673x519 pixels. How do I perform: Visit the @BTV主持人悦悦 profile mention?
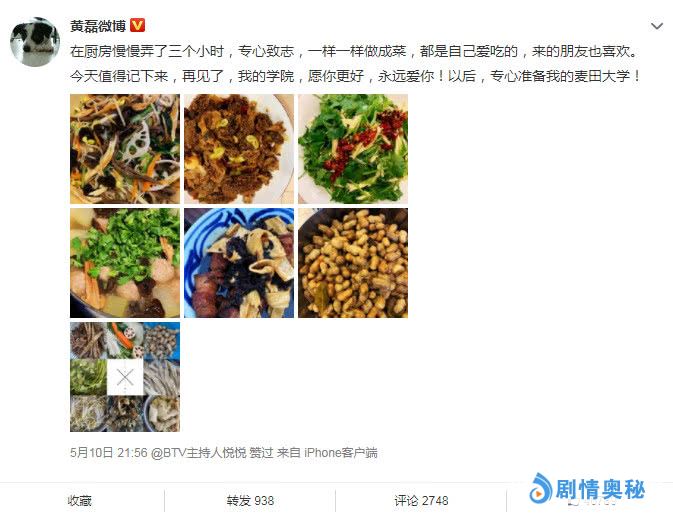click(x=199, y=452)
